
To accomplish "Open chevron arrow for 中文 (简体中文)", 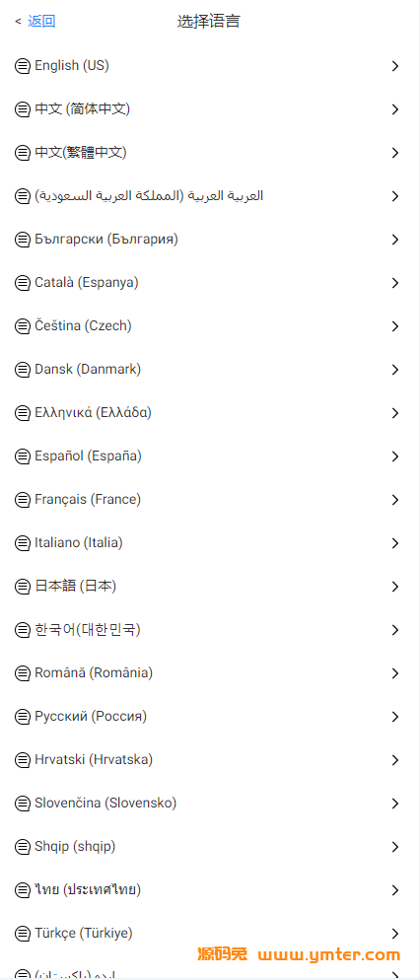I will pyautogui.click(x=395, y=109).
